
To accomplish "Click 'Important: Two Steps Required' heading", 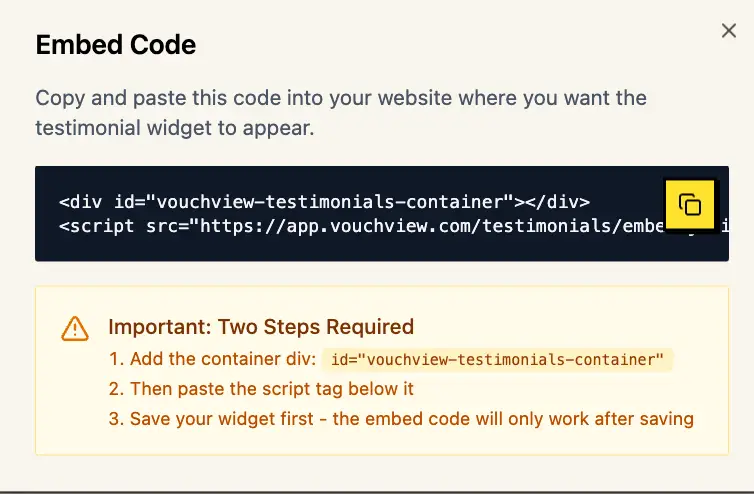I will point(261,327).
